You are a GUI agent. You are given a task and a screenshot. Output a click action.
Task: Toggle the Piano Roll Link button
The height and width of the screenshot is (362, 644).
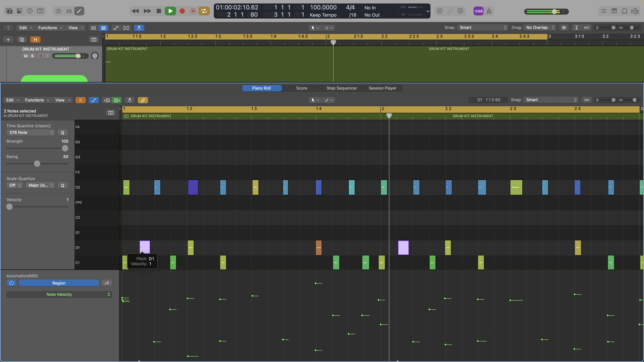(x=143, y=100)
